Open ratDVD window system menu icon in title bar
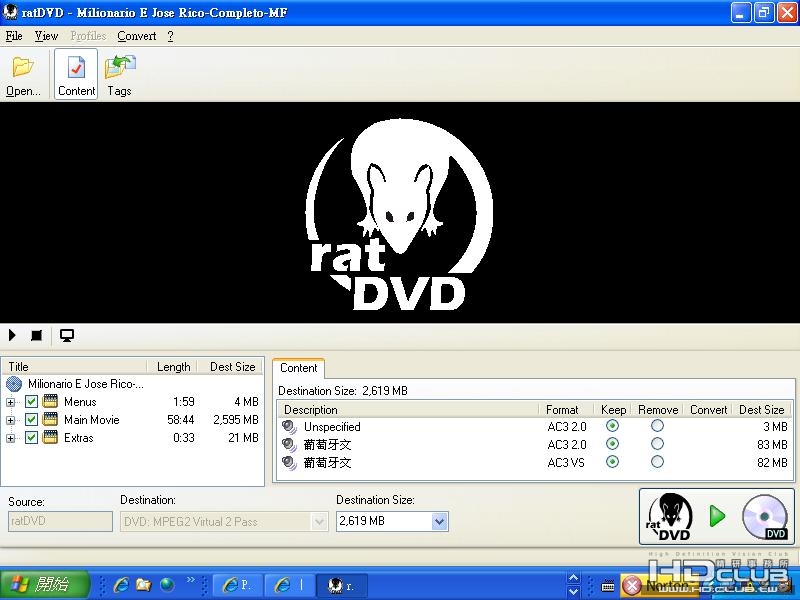 (x=10, y=12)
